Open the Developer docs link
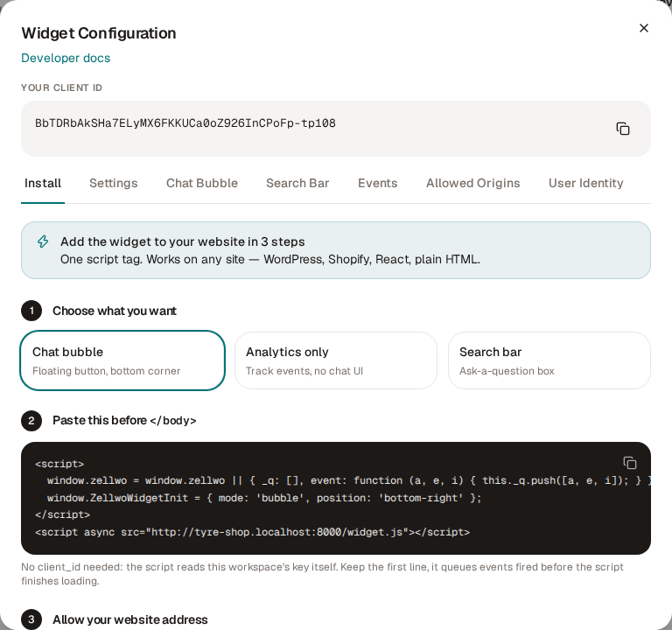672x630 pixels. tap(66, 58)
